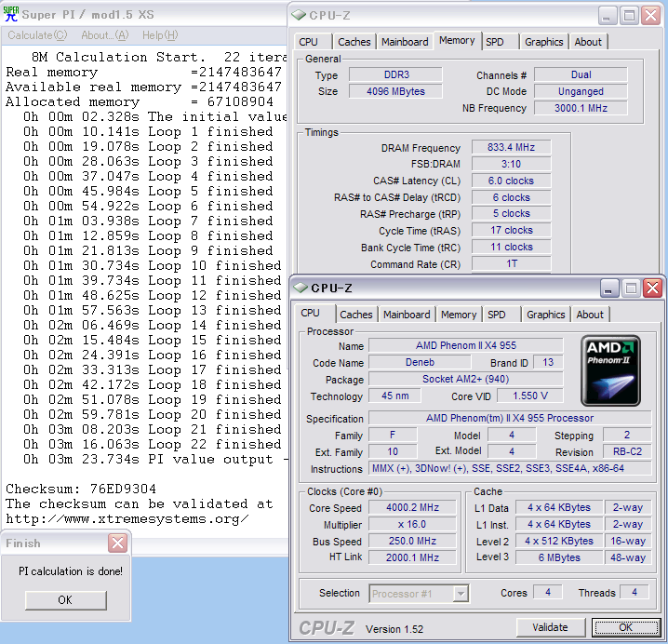Click the Checksum: 76ED9304 line
Viewport: 668px width, 644px height.
tap(81, 489)
